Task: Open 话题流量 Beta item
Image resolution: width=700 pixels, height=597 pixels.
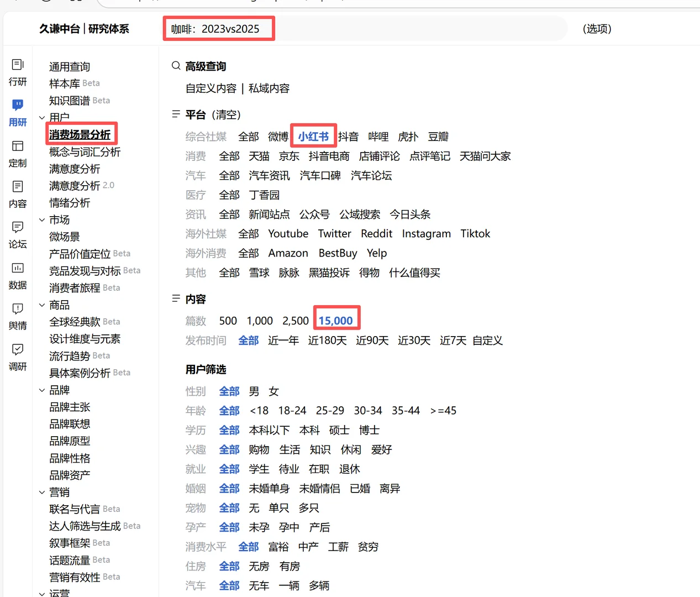Action: [x=80, y=561]
